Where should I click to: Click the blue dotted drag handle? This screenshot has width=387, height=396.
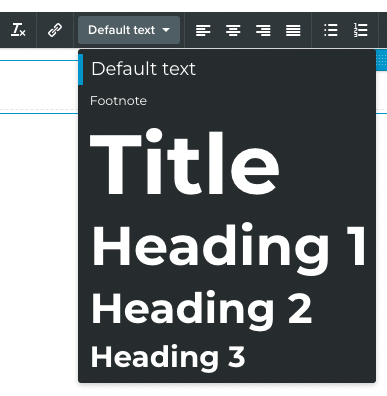coord(381,60)
